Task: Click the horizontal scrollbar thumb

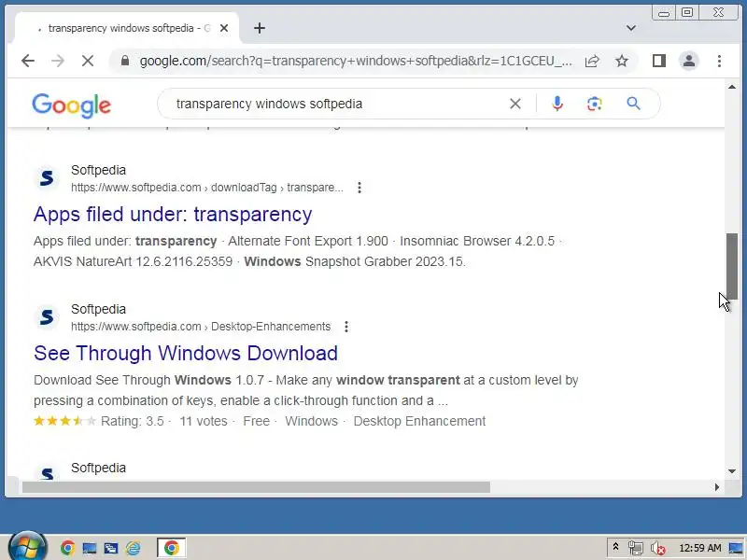Action: [x=256, y=487]
